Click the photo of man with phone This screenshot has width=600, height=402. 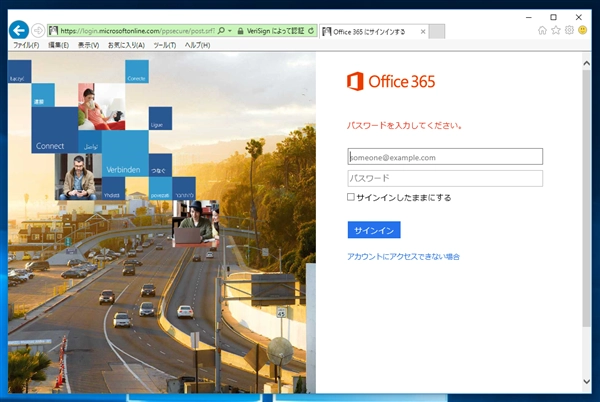[x=78, y=177]
